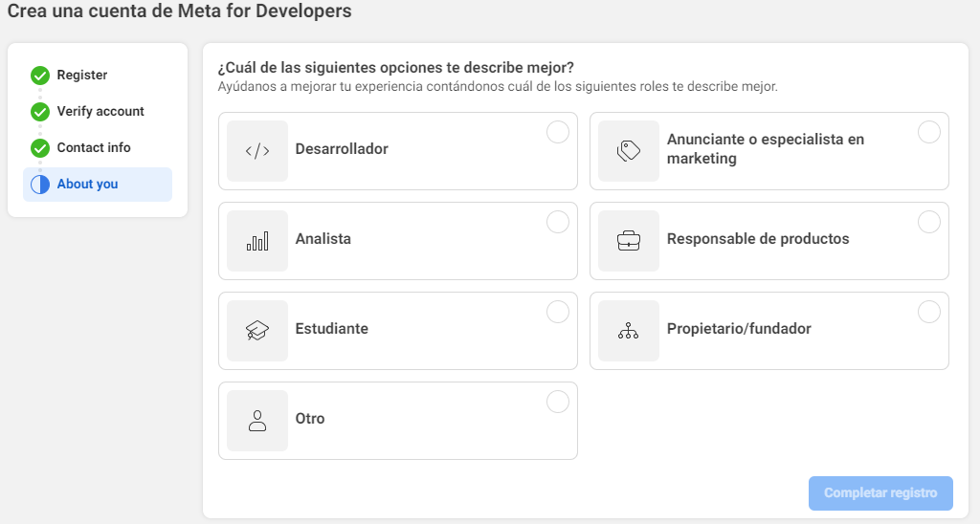Select the Desarrollador radio button
The width and height of the screenshot is (980, 524).
[557, 133]
